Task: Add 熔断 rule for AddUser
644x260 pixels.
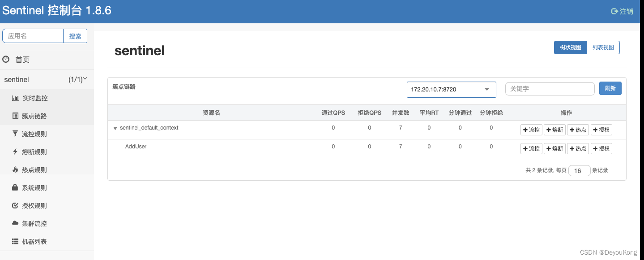Action: pos(554,149)
